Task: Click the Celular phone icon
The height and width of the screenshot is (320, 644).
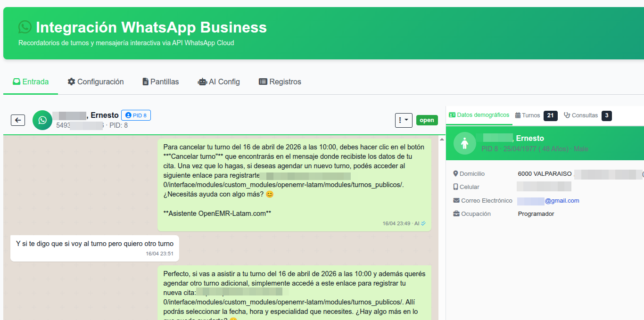Action: pyautogui.click(x=456, y=187)
